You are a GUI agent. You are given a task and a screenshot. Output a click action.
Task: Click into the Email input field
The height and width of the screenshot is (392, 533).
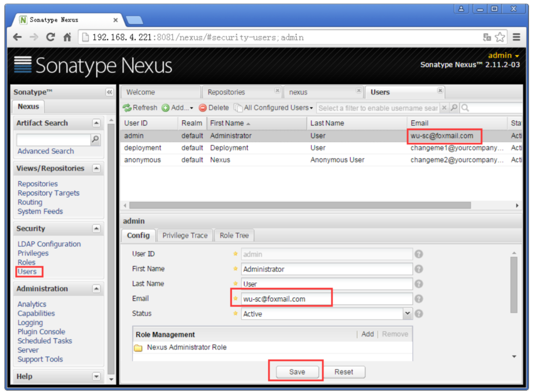click(327, 299)
